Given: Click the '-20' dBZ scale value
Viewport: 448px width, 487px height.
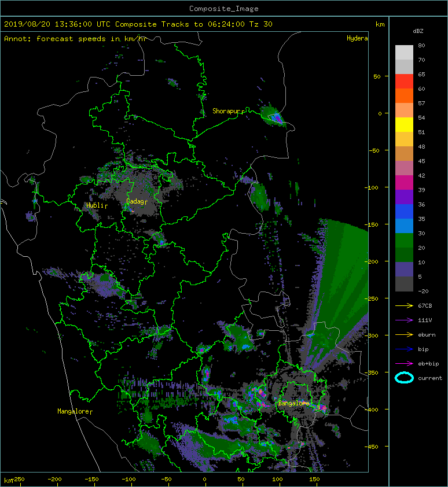Looking at the screenshot, I should click(423, 291).
